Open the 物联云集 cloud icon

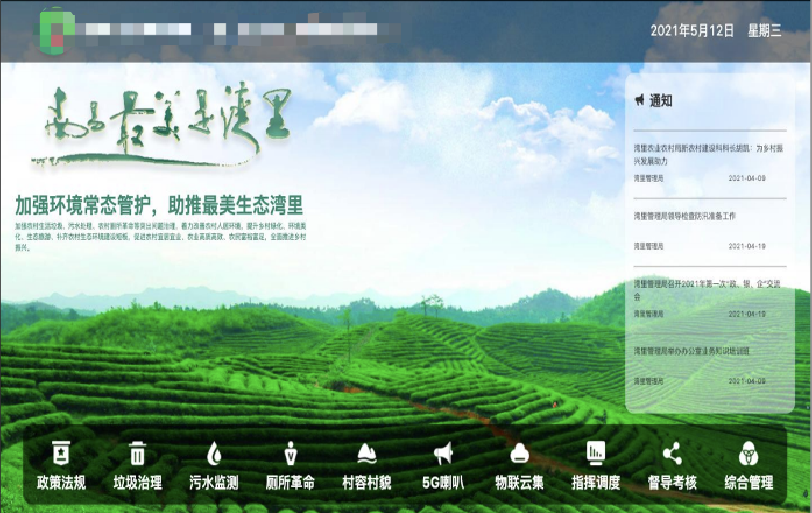tap(519, 454)
